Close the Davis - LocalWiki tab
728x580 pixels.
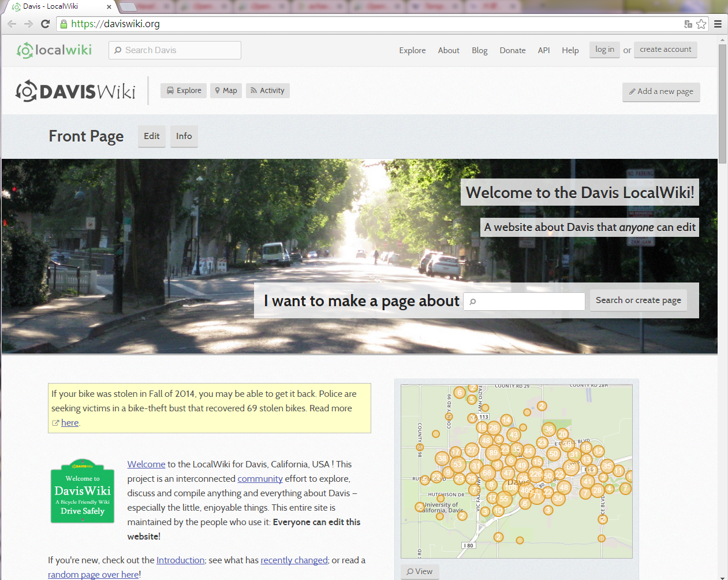tap(109, 7)
